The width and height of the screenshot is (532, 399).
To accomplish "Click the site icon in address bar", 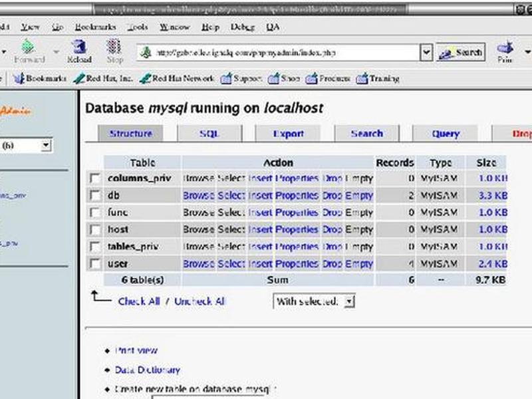I will pyautogui.click(x=146, y=53).
